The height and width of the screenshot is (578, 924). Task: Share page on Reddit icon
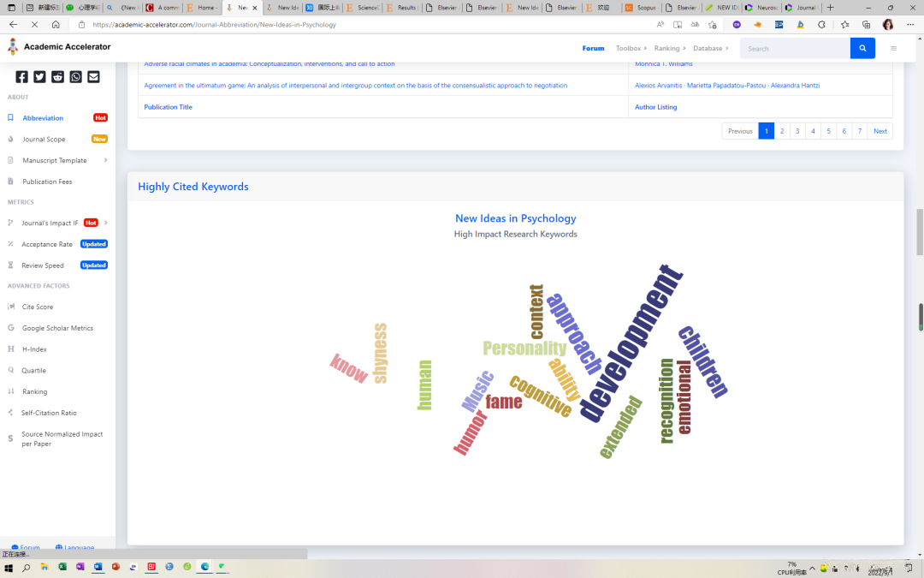coord(58,77)
